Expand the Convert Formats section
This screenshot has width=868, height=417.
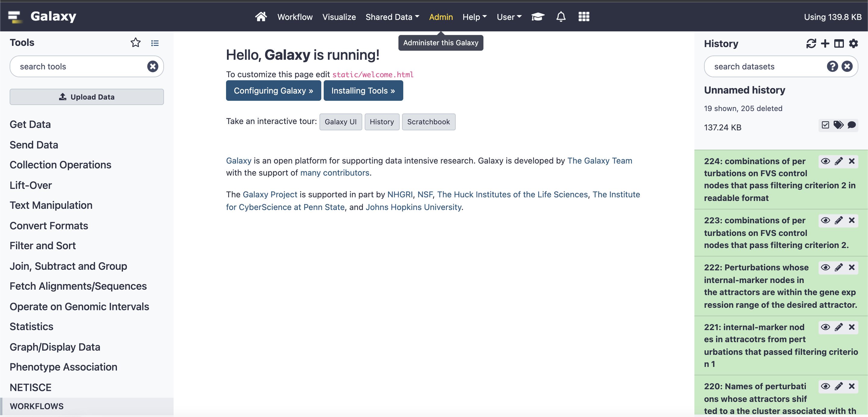coord(49,225)
